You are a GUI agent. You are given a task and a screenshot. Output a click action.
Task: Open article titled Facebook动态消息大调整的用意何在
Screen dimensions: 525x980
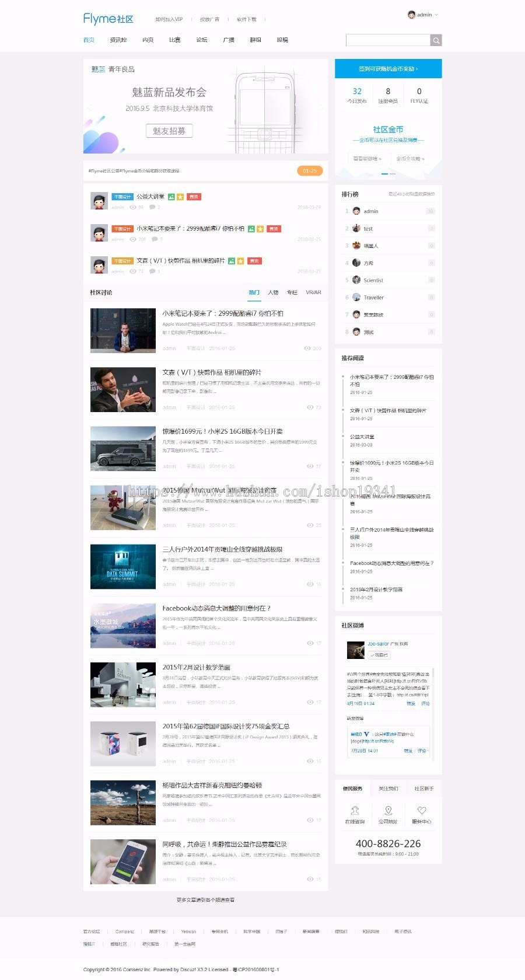[x=216, y=608]
